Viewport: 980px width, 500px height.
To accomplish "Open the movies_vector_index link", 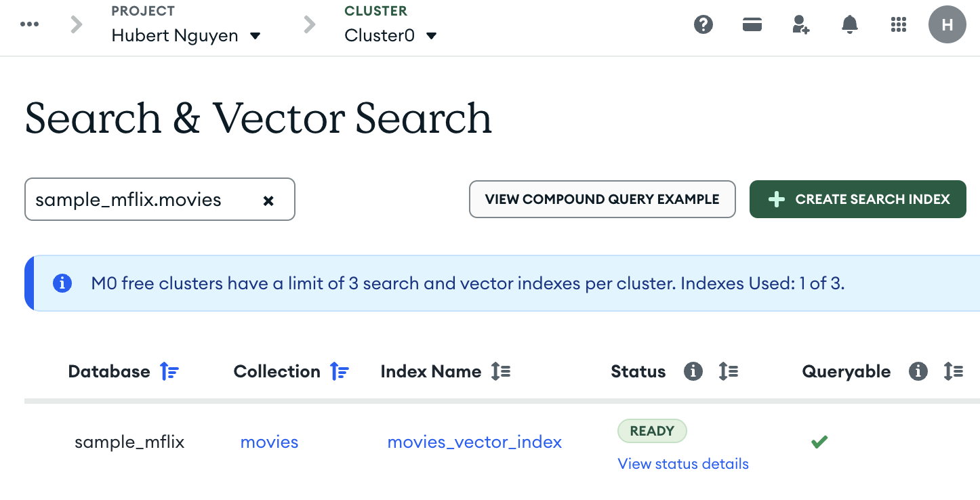I will point(474,442).
